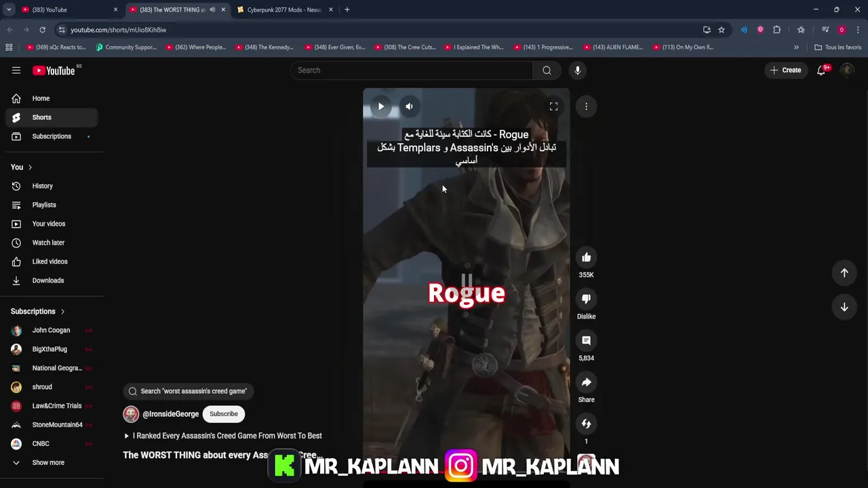Open Home in the sidebar
The width and height of the screenshot is (868, 488).
(52, 98)
